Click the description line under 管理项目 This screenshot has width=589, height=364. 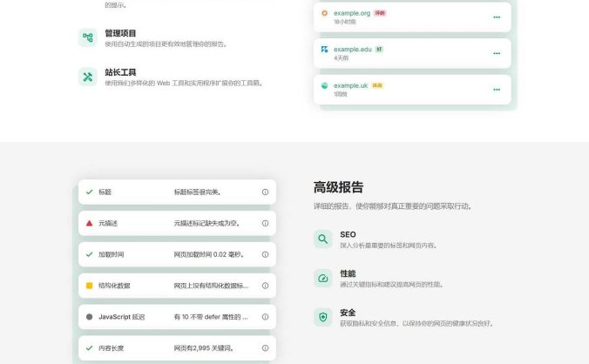pyautogui.click(x=166, y=44)
